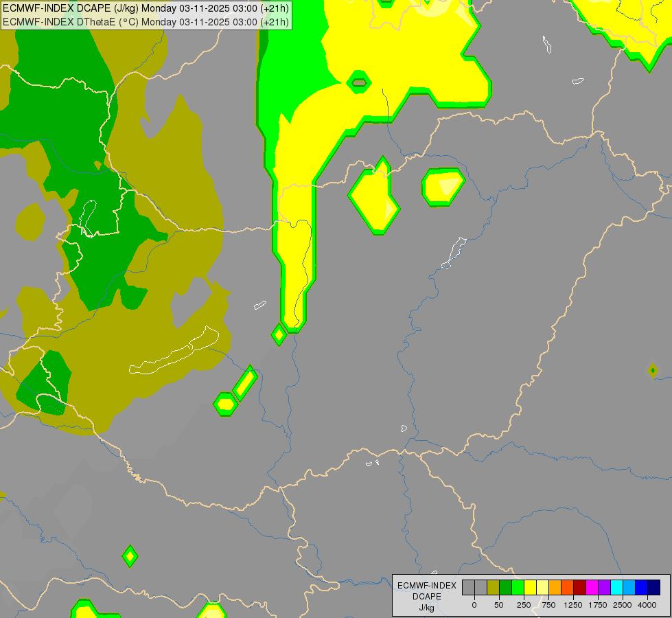The image size is (672, 618).
Task: Click the legend label "2500"
Action: (x=623, y=605)
